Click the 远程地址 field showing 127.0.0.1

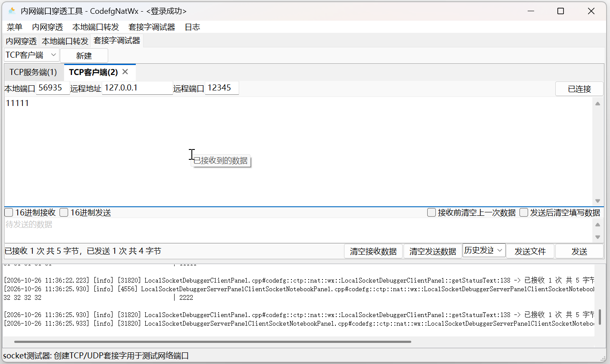point(137,88)
